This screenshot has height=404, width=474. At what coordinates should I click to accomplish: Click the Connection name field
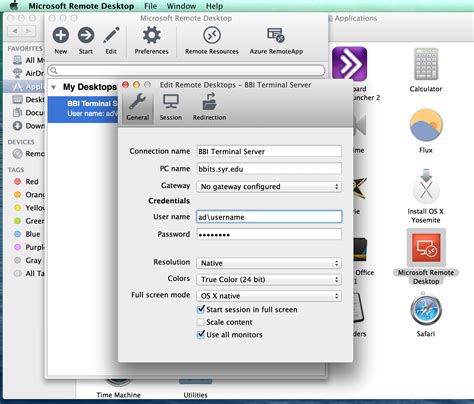[269, 151]
